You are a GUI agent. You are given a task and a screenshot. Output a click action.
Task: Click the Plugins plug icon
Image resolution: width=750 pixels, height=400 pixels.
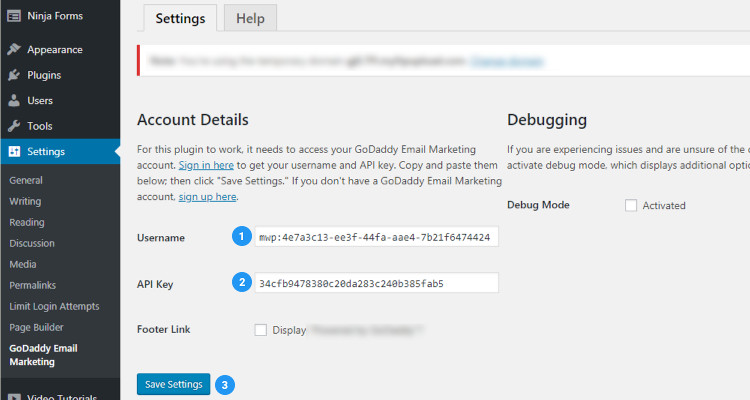(14, 75)
